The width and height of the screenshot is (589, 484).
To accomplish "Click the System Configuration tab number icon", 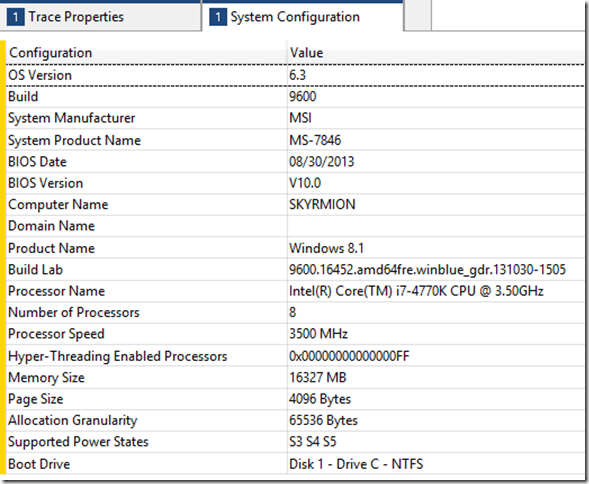I will (x=218, y=17).
